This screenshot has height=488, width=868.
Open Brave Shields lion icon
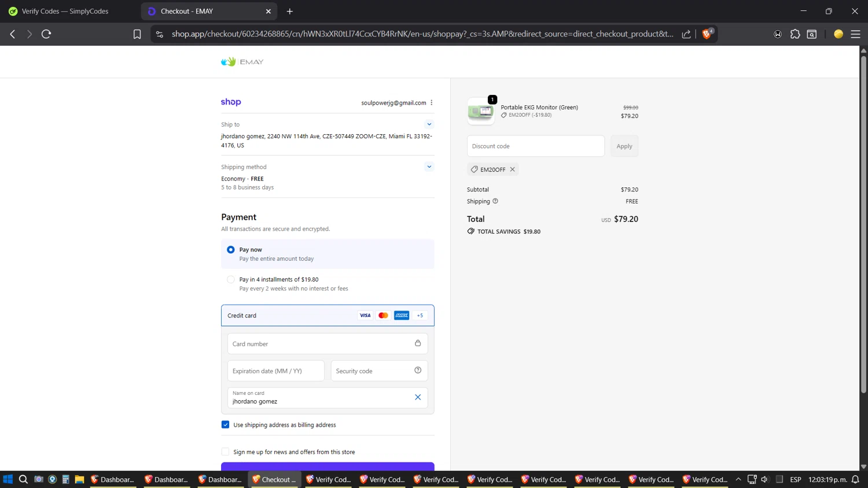[707, 34]
